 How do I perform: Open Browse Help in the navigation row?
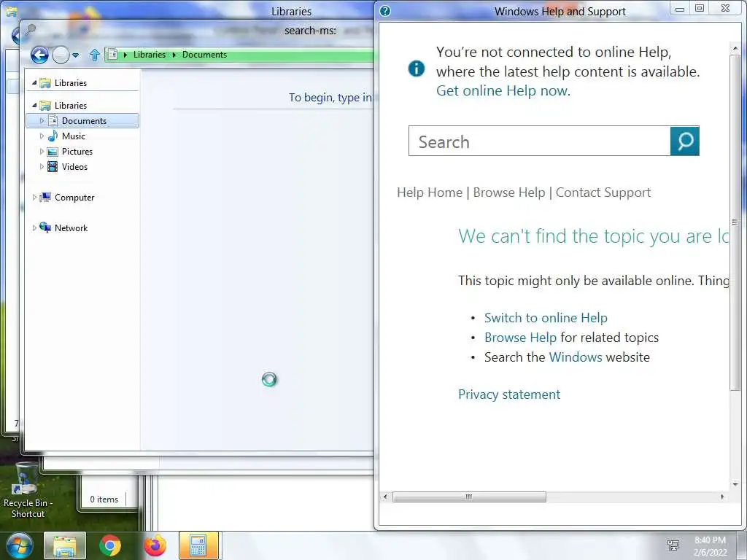(508, 192)
